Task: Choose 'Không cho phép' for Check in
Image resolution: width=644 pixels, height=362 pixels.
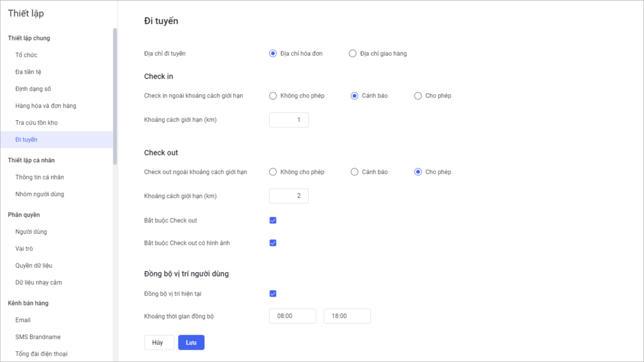Action: click(x=273, y=96)
